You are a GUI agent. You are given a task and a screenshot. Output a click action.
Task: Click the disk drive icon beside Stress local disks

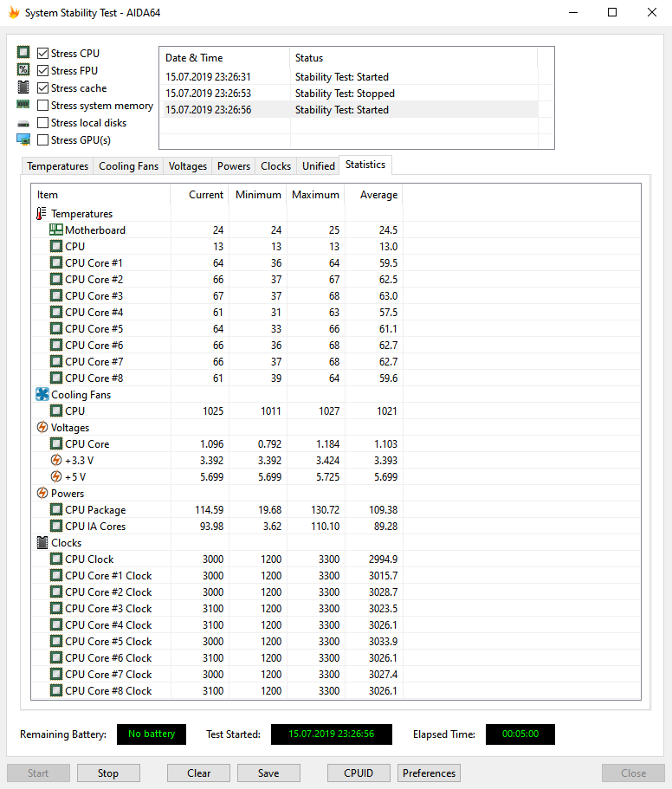point(23,123)
